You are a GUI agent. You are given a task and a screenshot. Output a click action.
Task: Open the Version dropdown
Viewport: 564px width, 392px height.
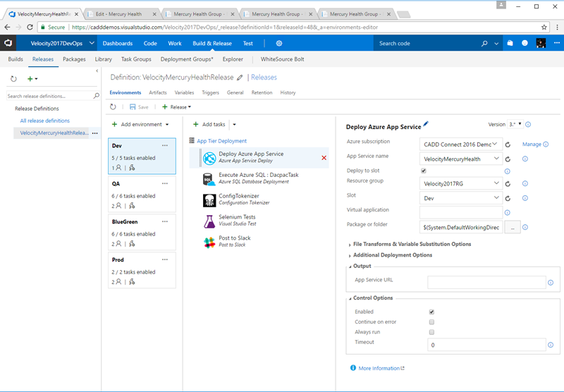(515, 124)
